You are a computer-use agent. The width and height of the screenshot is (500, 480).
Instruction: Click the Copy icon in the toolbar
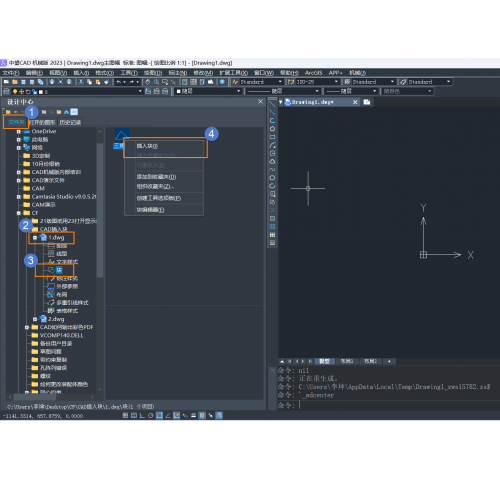[89, 82]
